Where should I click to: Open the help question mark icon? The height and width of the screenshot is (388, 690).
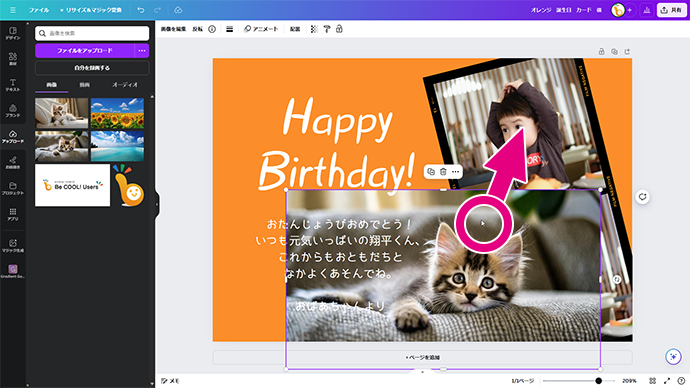tap(681, 381)
